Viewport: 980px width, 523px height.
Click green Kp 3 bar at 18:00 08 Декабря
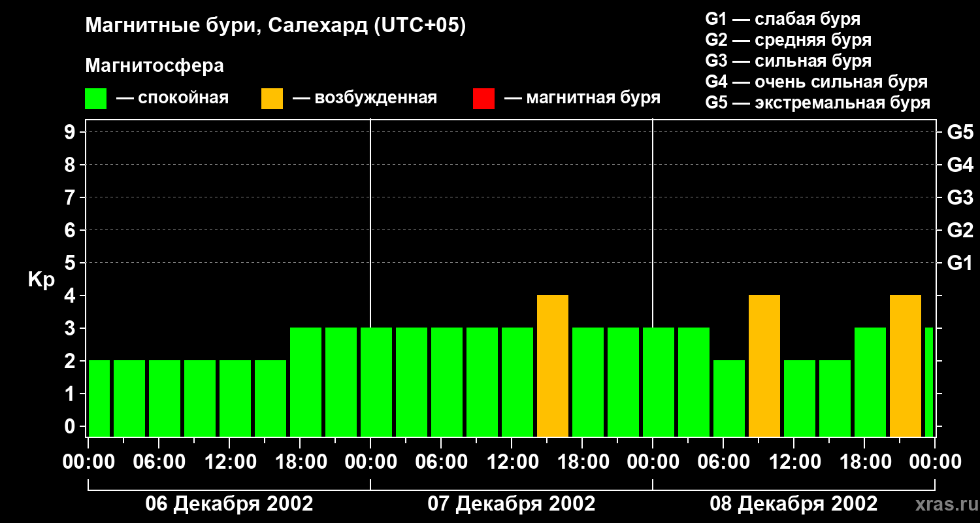click(870, 382)
